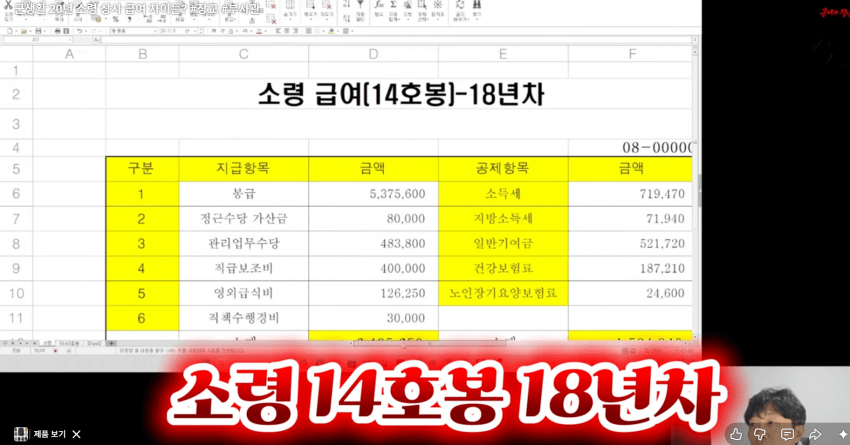This screenshot has height=445, width=850.
Task: Select cell with 187,210 amount
Action: (x=630, y=268)
